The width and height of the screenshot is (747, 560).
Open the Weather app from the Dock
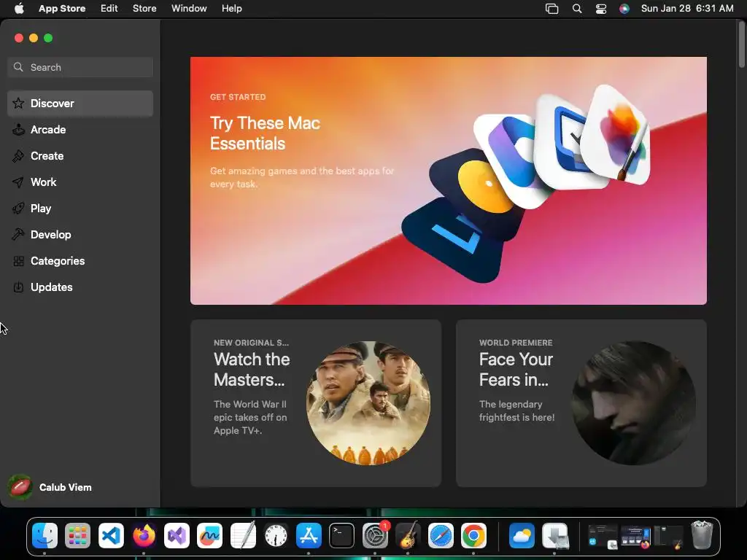pos(522,535)
